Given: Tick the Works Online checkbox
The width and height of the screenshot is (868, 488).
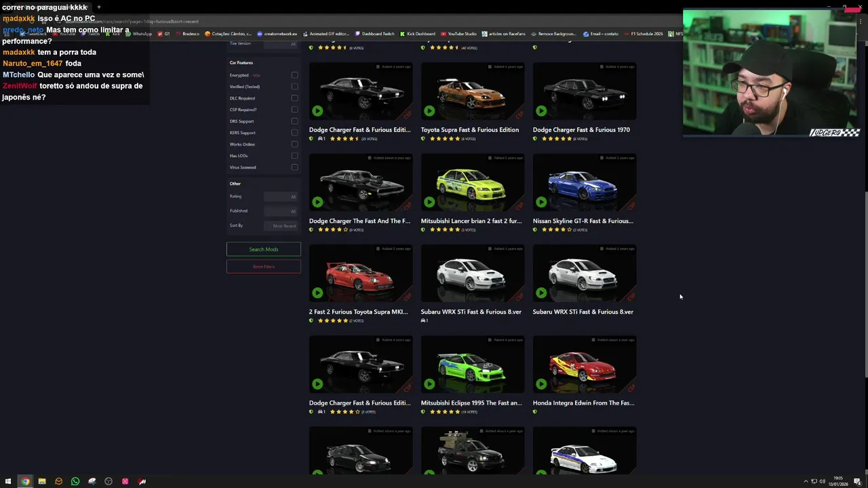Looking at the screenshot, I should pyautogui.click(x=294, y=144).
